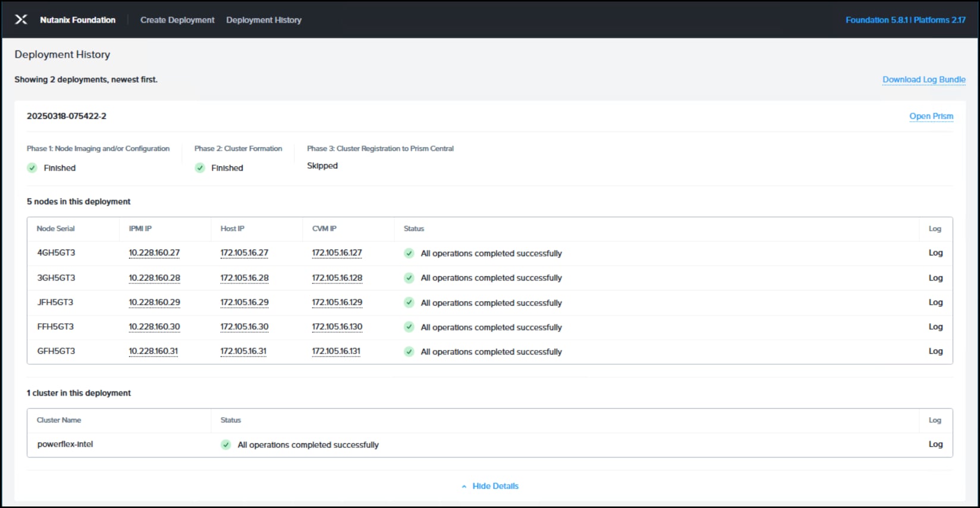Screen dimensions: 980x508
Task: Download the Log Bundle
Action: [924, 80]
